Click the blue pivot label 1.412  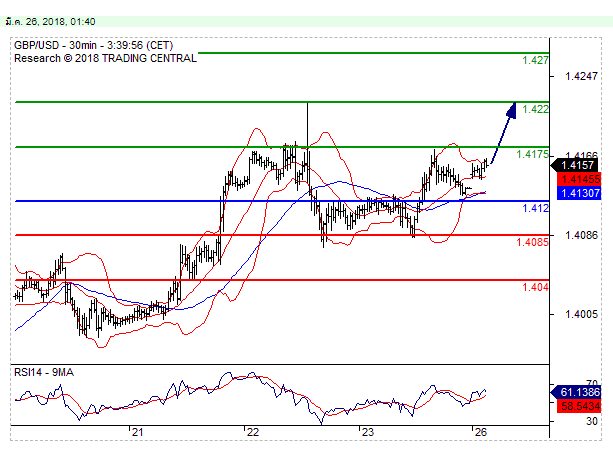(x=535, y=208)
